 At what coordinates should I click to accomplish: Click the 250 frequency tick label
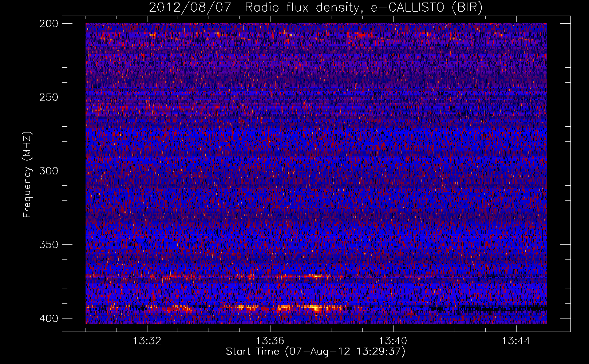click(48, 97)
